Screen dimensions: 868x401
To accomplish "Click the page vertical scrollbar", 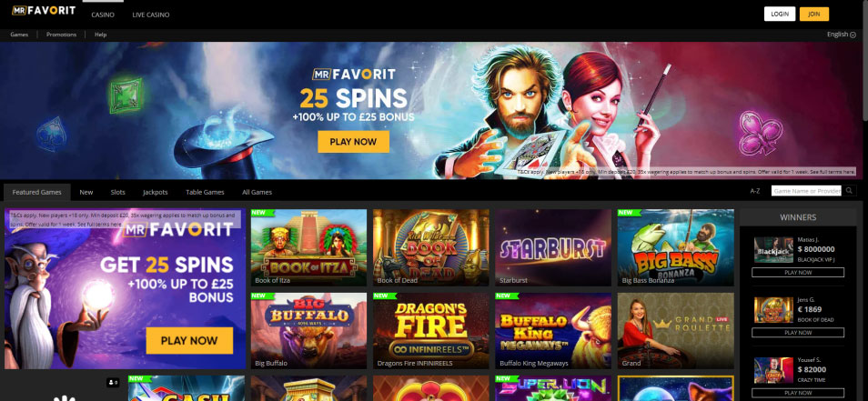I will (x=864, y=61).
